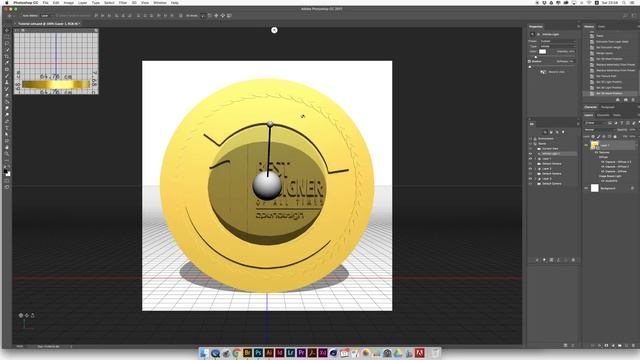The width and height of the screenshot is (640, 360).
Task: Filter 3D panel by materials
Action: [558, 132]
